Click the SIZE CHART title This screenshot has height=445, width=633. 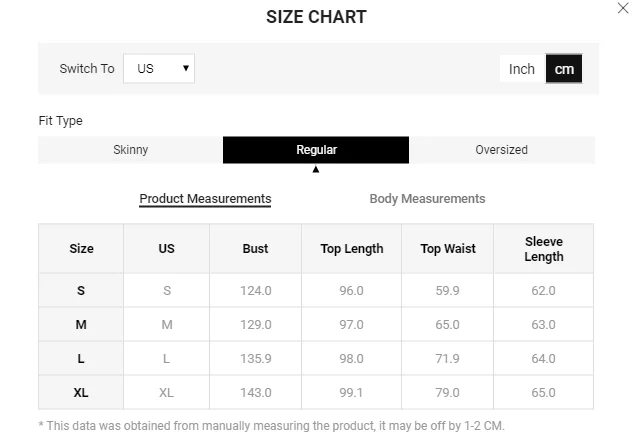point(316,17)
